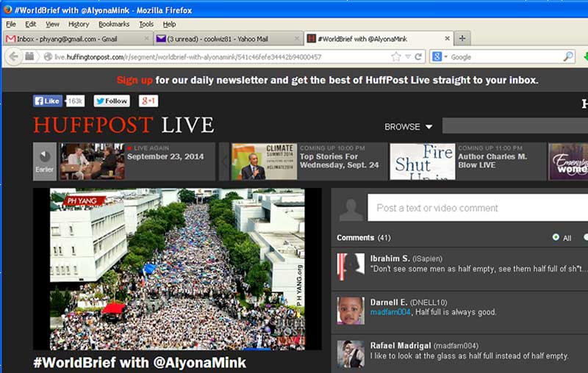The width and height of the screenshot is (588, 373).
Task: Click the #WorldBrief with @AlyonaMink title
Action: [x=140, y=363]
